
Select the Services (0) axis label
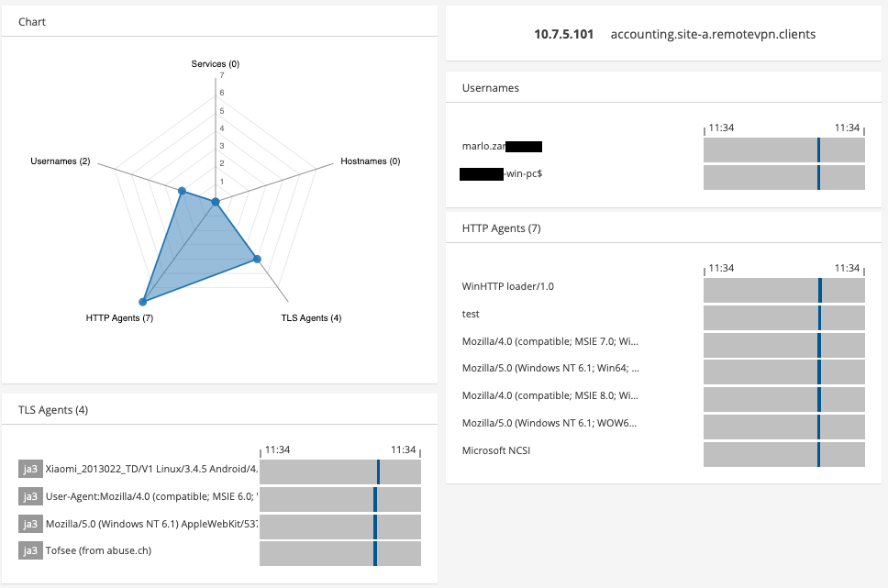(215, 64)
